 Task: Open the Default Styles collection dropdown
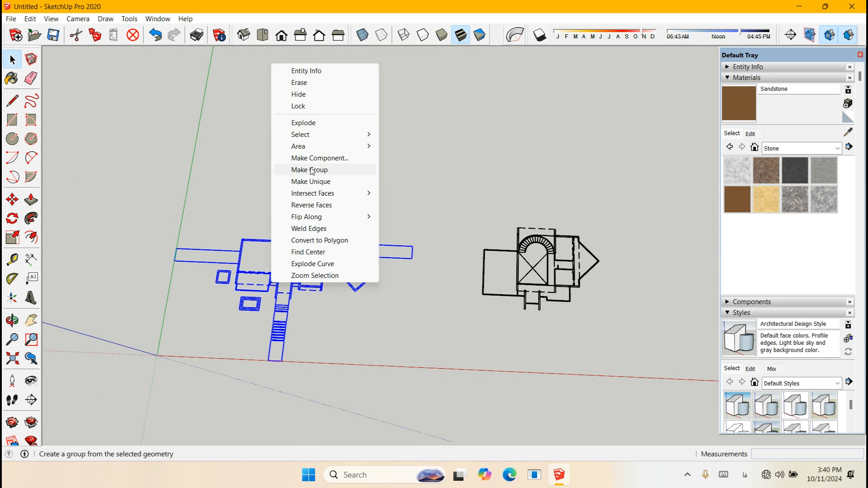(837, 383)
